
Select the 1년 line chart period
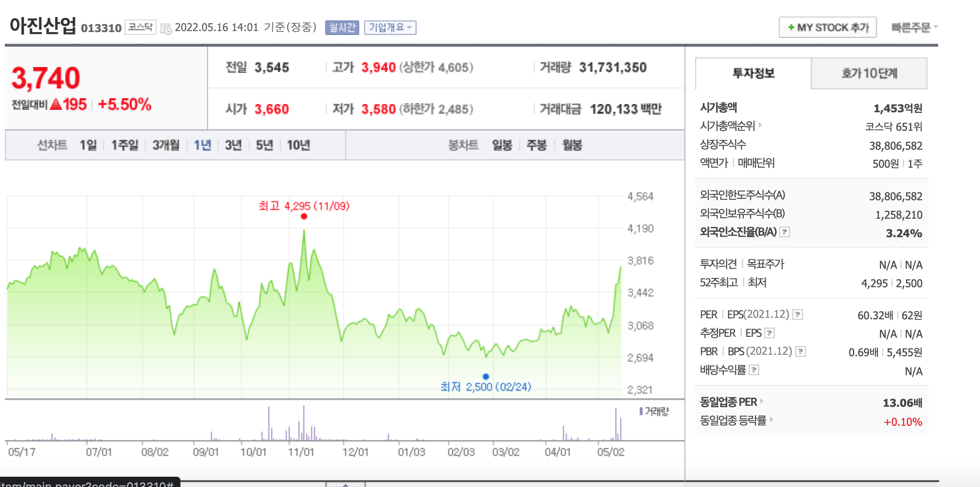[203, 145]
